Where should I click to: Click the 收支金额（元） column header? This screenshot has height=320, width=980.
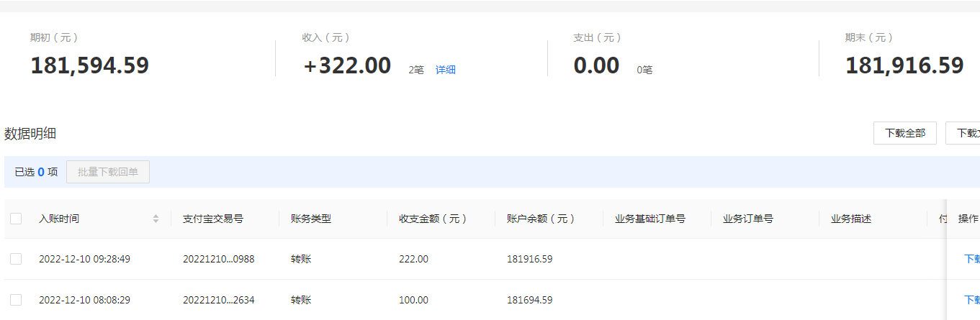[x=433, y=219]
